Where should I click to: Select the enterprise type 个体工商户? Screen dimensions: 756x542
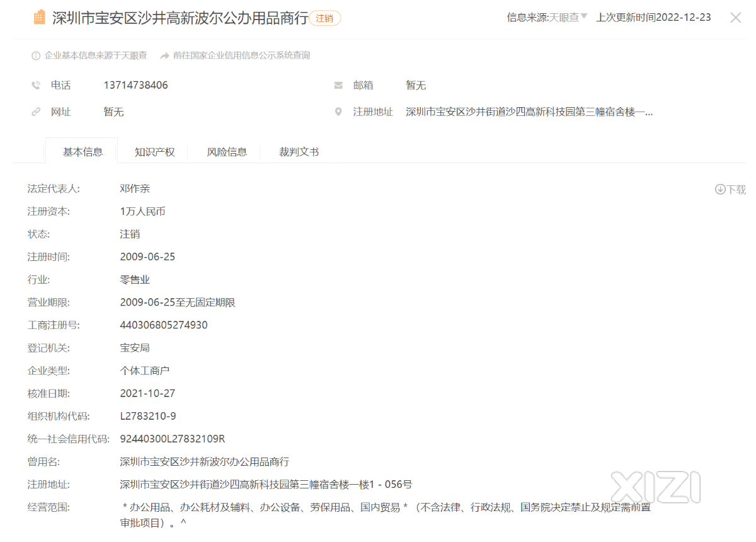point(145,371)
